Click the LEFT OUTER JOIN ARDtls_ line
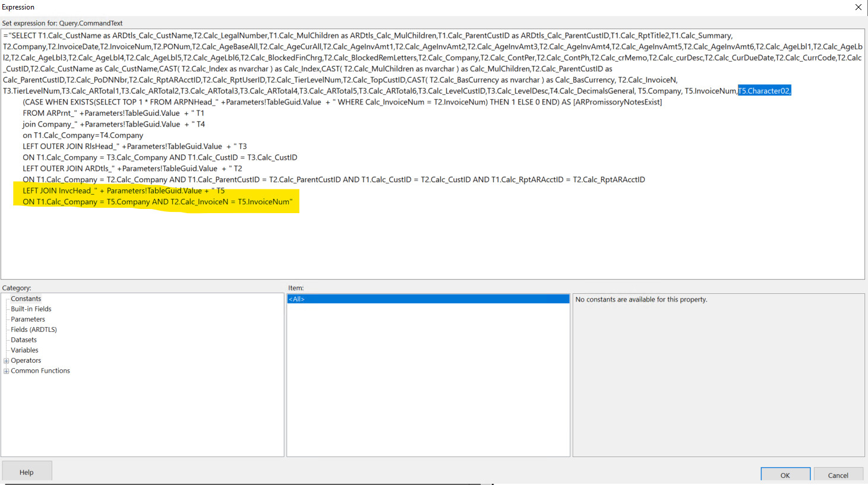Screen dimensions: 868x485 coord(132,169)
